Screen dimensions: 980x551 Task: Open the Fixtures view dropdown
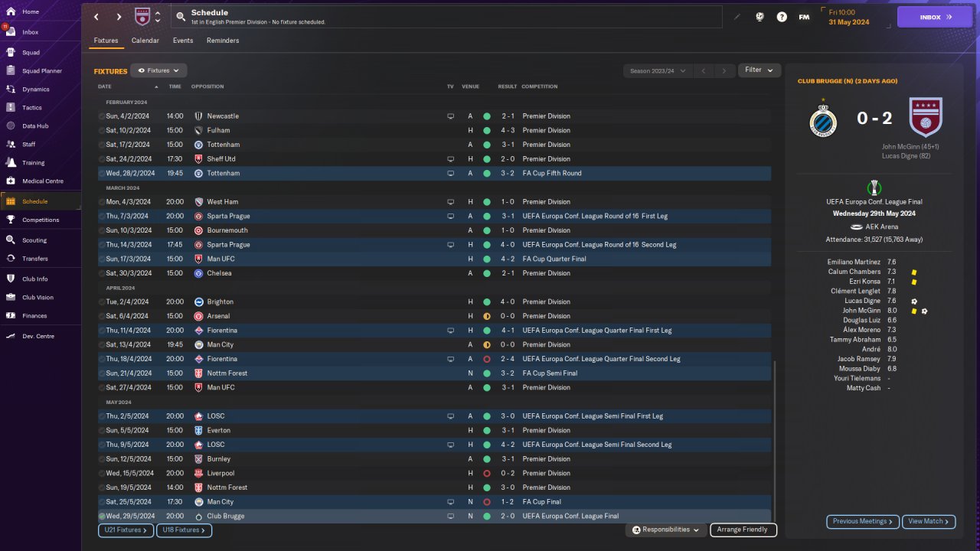pyautogui.click(x=158, y=70)
